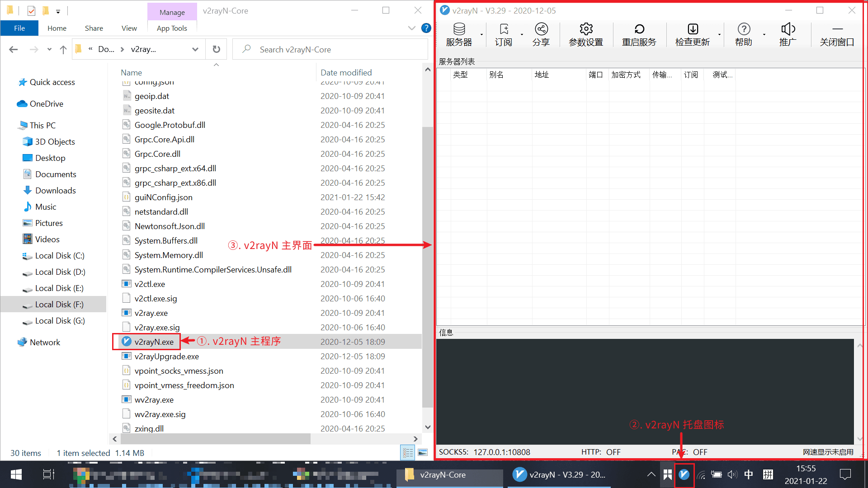Select OneDrive in navigation pane

46,104
